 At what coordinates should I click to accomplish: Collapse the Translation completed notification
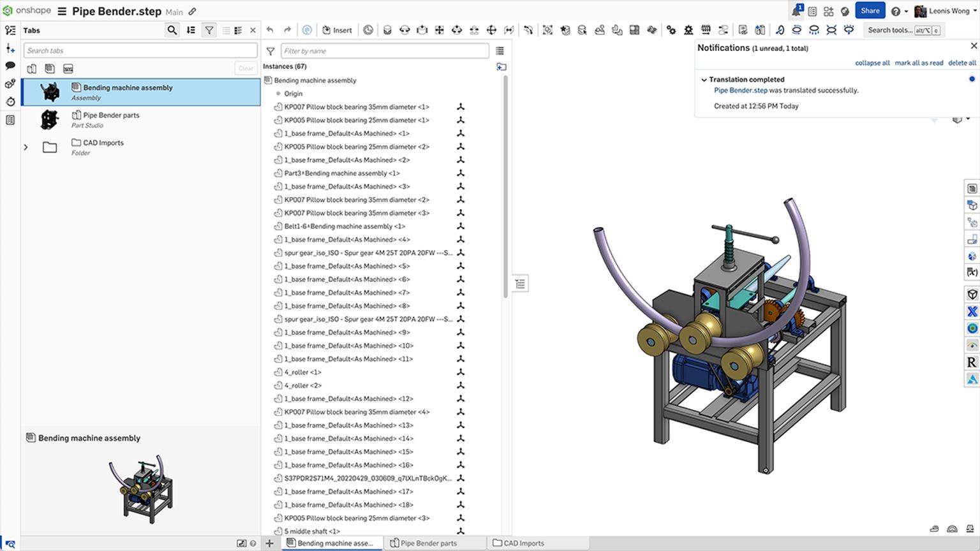tap(704, 79)
